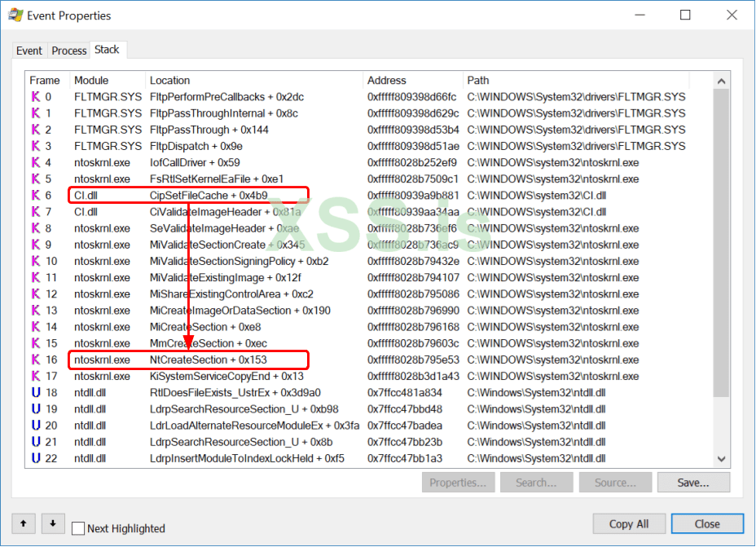
Task: Open the Process tab
Action: [x=68, y=51]
